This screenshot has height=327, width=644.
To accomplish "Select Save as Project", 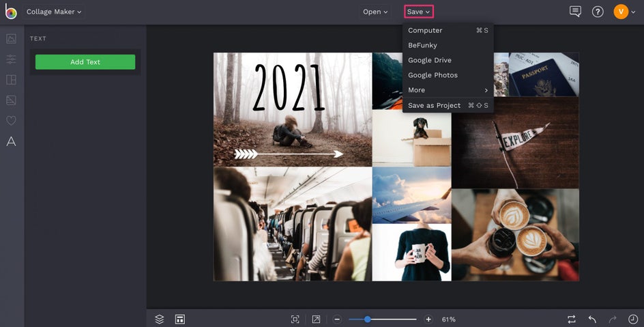I will tap(448, 106).
